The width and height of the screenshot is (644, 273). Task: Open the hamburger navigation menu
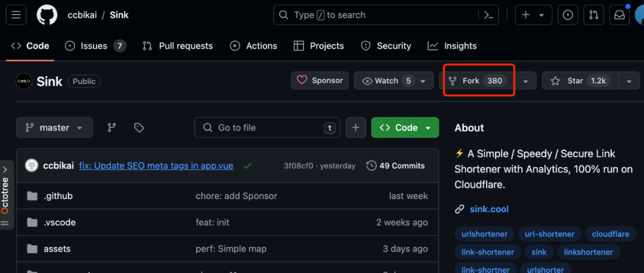pos(16,15)
